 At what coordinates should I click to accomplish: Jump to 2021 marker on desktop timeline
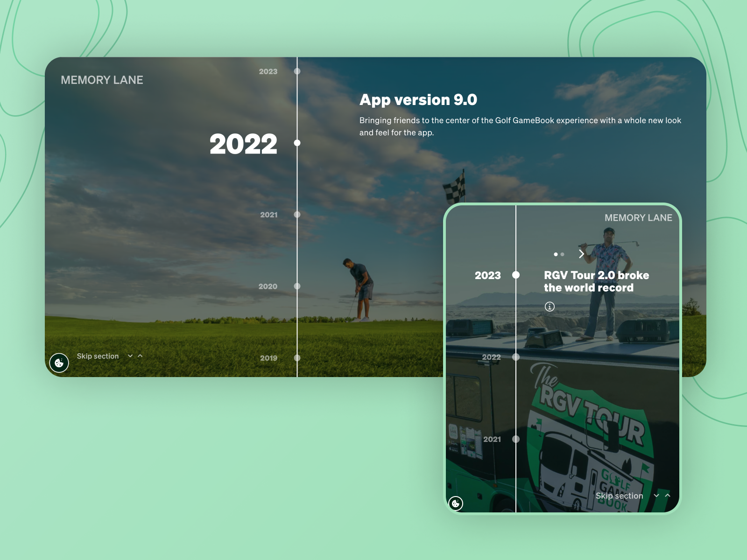click(x=297, y=215)
